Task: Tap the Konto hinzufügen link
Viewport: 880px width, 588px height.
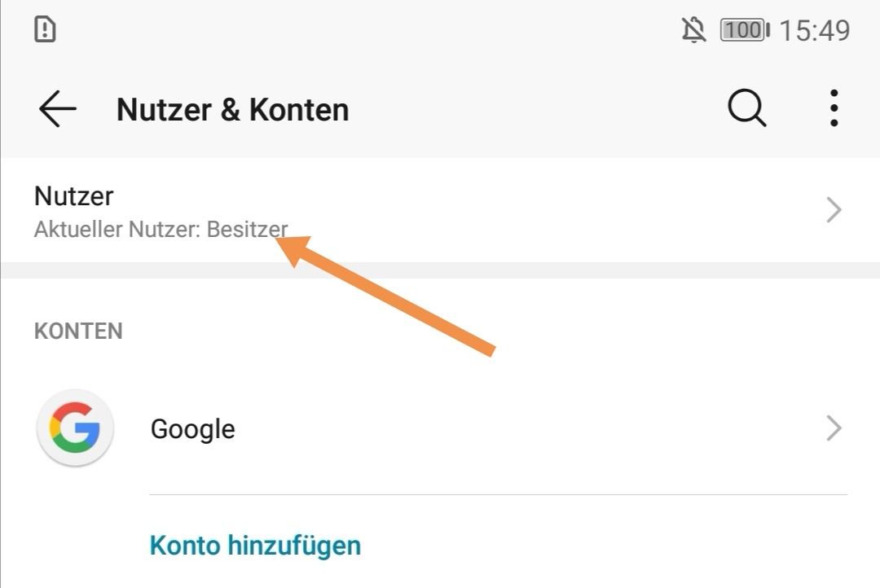Action: coord(255,546)
